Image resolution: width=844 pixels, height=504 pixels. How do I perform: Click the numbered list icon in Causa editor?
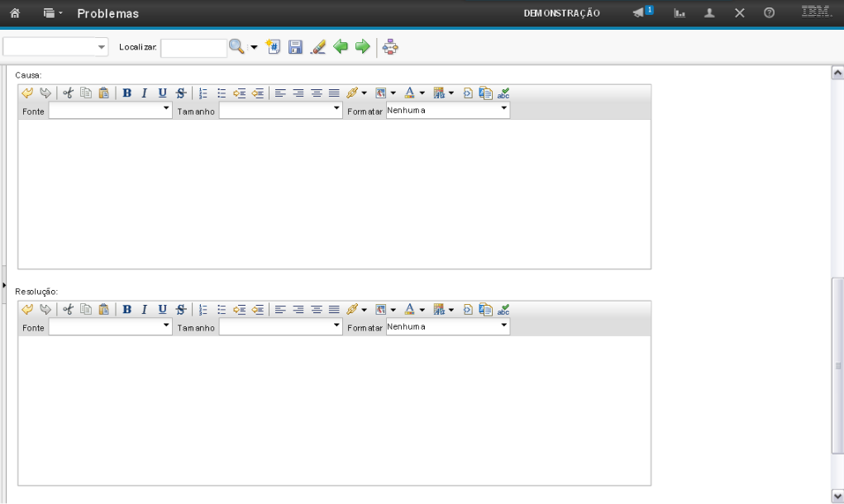click(x=203, y=93)
